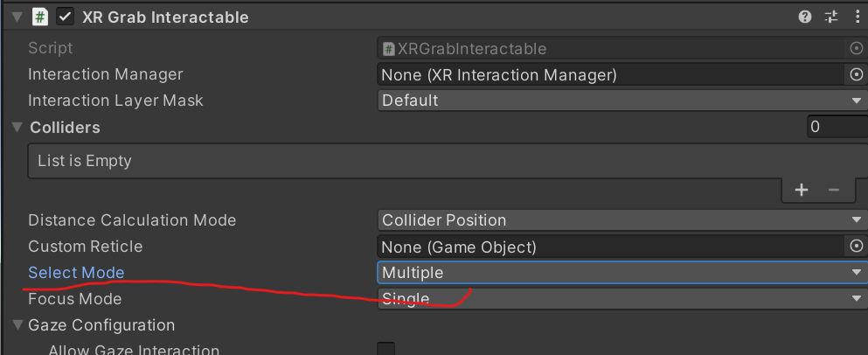The image size is (868, 355).
Task: Disable the XR Grab Interactable component checkbox
Action: click(x=65, y=17)
